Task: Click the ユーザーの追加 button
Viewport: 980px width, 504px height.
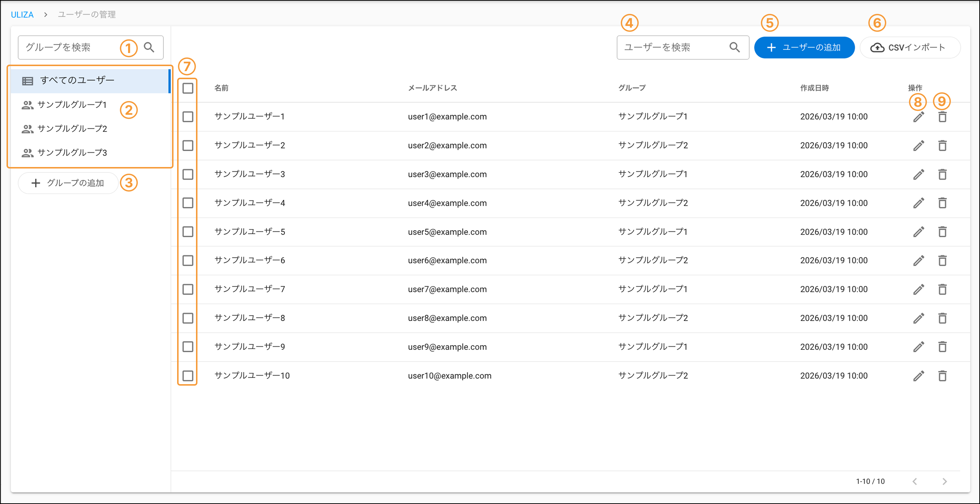Action: pyautogui.click(x=804, y=48)
